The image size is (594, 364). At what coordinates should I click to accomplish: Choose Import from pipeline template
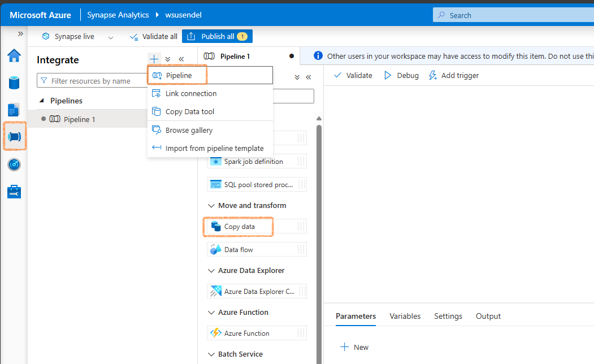click(x=210, y=149)
